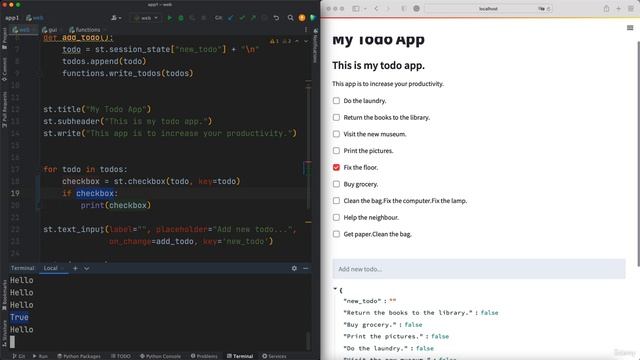Click the localhost address bar in Safari

pyautogui.click(x=488, y=9)
